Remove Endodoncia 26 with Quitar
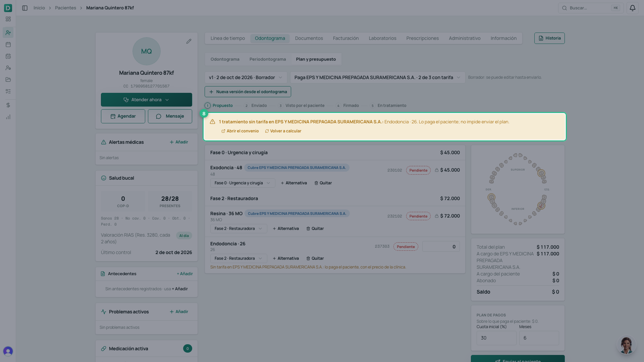 pyautogui.click(x=315, y=258)
